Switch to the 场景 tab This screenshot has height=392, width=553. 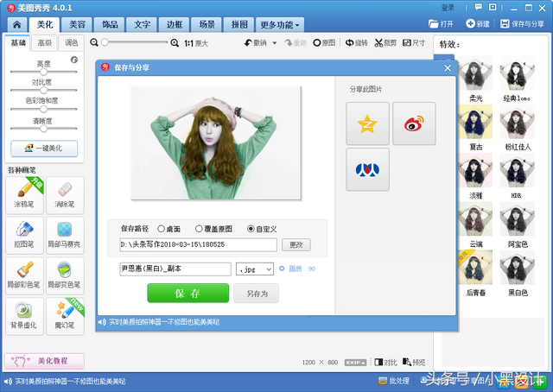point(207,25)
